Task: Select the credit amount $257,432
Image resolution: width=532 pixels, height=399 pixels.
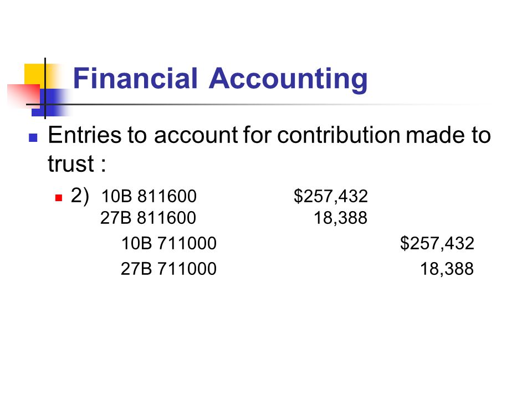Action: 437,244
